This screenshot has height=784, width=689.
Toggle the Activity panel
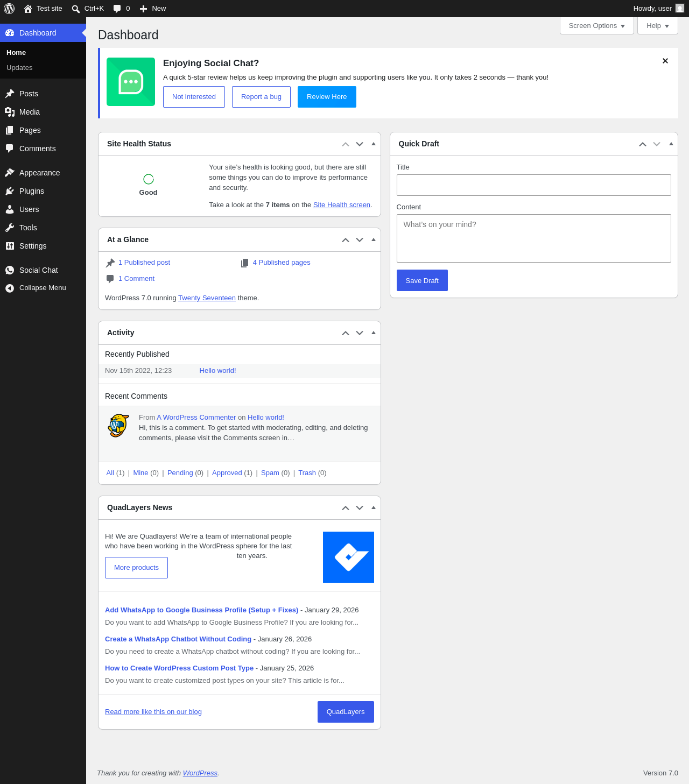(x=374, y=333)
